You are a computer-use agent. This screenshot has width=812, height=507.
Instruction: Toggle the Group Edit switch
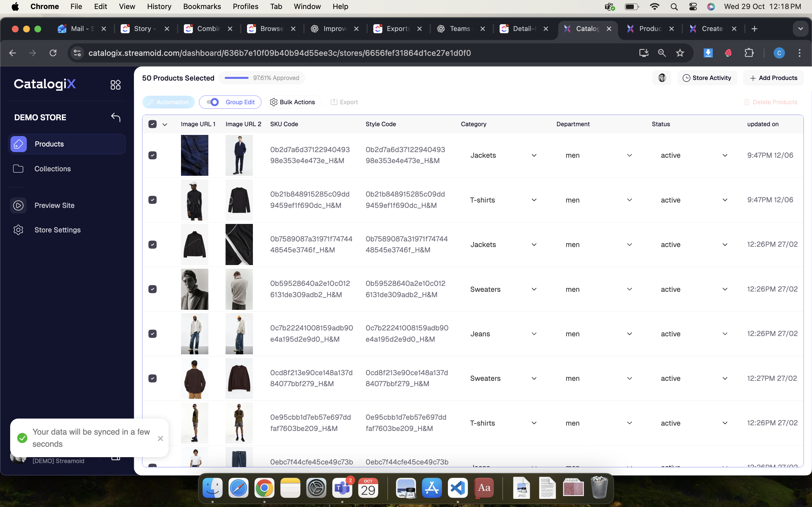click(213, 102)
